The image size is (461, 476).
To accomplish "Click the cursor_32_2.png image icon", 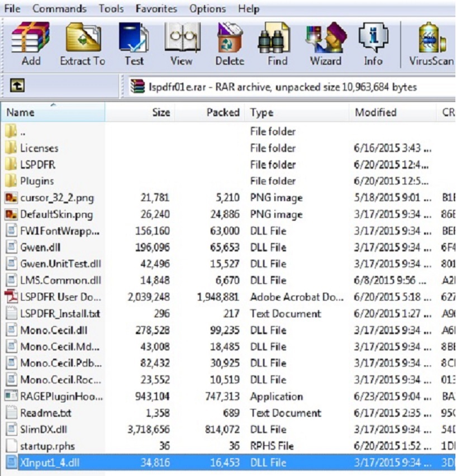I will pos(11,198).
